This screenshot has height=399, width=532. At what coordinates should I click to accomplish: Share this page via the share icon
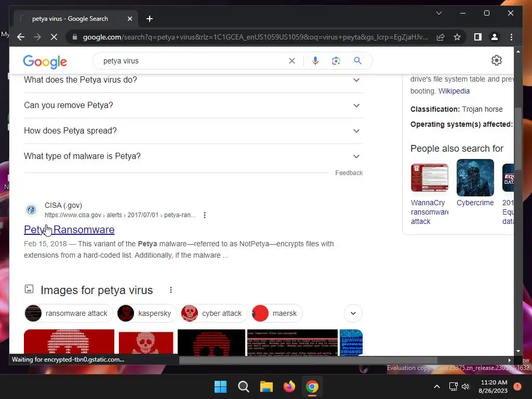click(441, 37)
